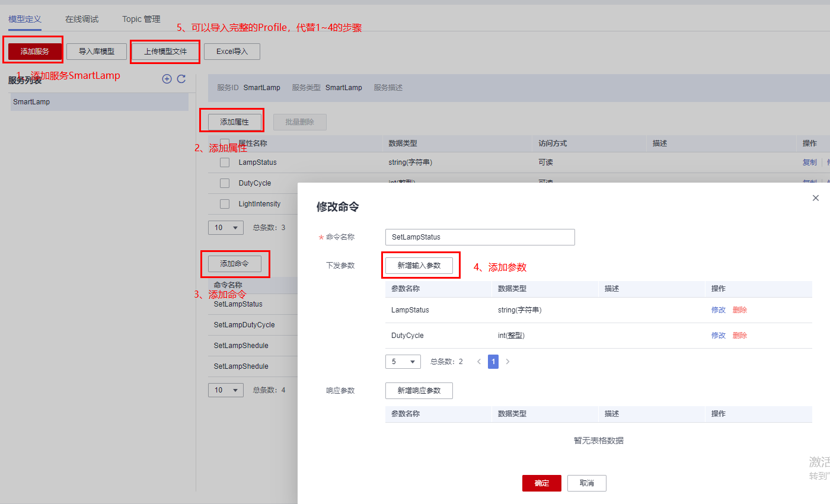Click 修改 for the LampStatus parameter

pos(719,310)
